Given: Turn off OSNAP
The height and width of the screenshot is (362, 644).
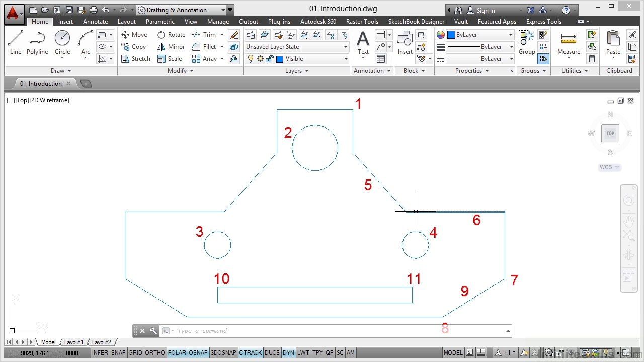Looking at the screenshot, I should coord(198,353).
